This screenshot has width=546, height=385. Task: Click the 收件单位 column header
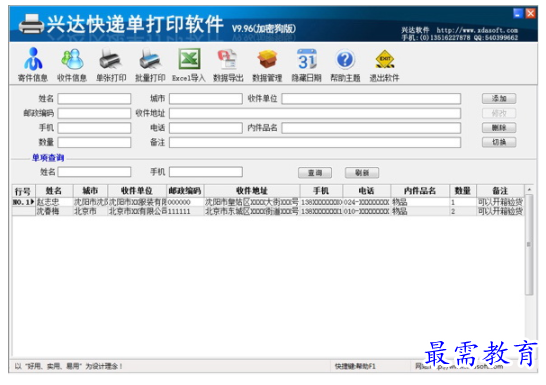coord(137,191)
